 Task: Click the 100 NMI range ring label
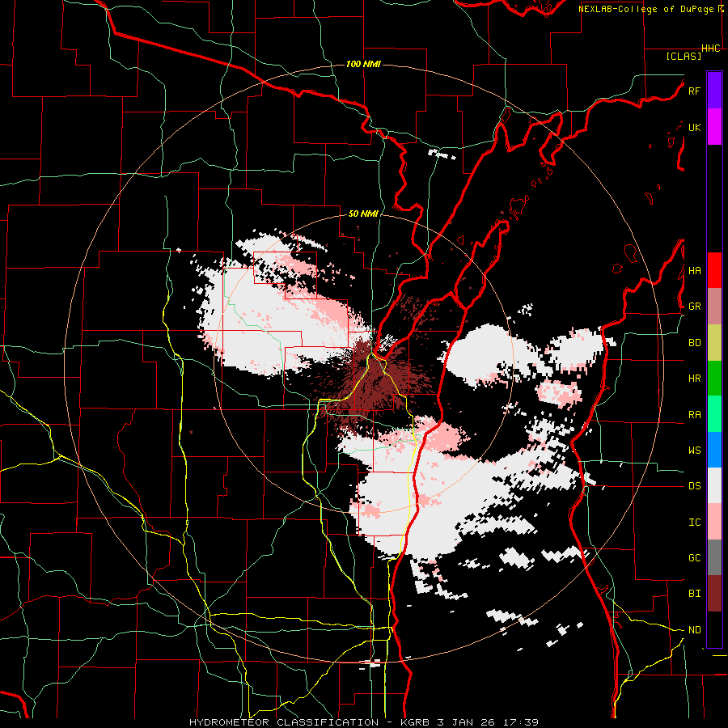363,64
